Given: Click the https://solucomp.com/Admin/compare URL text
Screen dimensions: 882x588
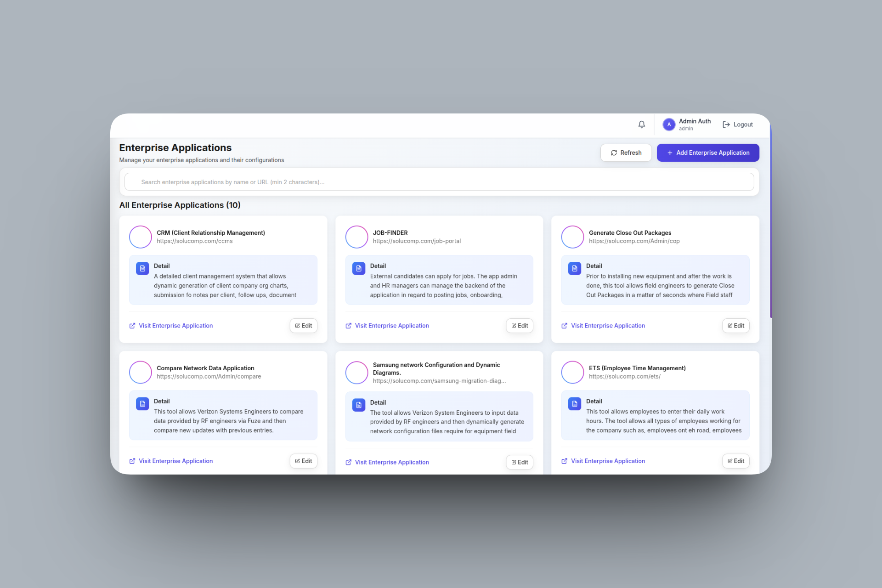Looking at the screenshot, I should pyautogui.click(x=209, y=377).
